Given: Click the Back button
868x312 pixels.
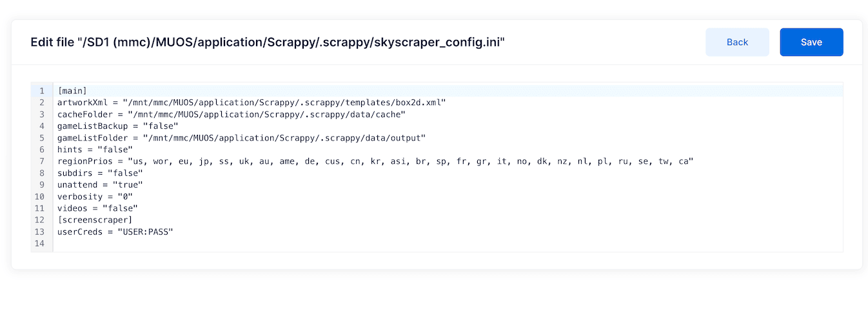Looking at the screenshot, I should pos(737,42).
